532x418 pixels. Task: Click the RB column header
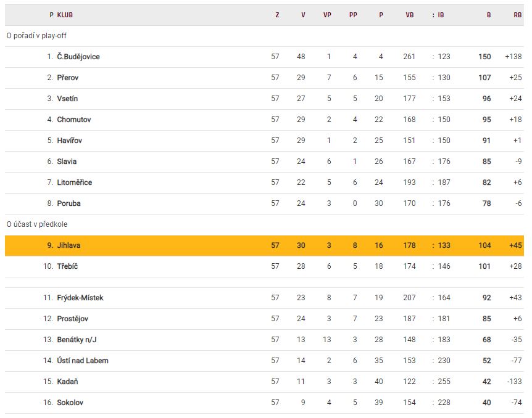click(x=517, y=15)
